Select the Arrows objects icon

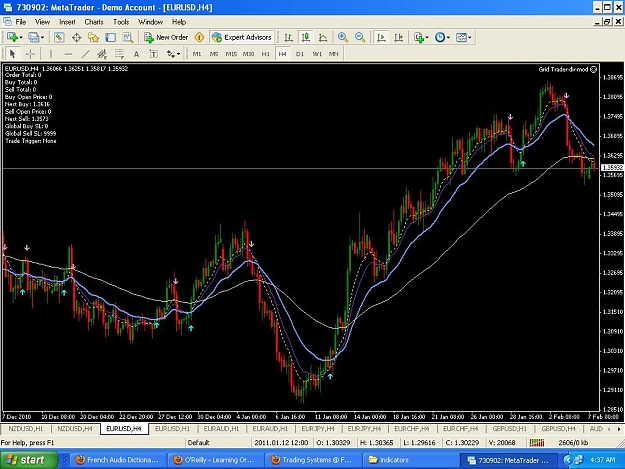pos(171,54)
